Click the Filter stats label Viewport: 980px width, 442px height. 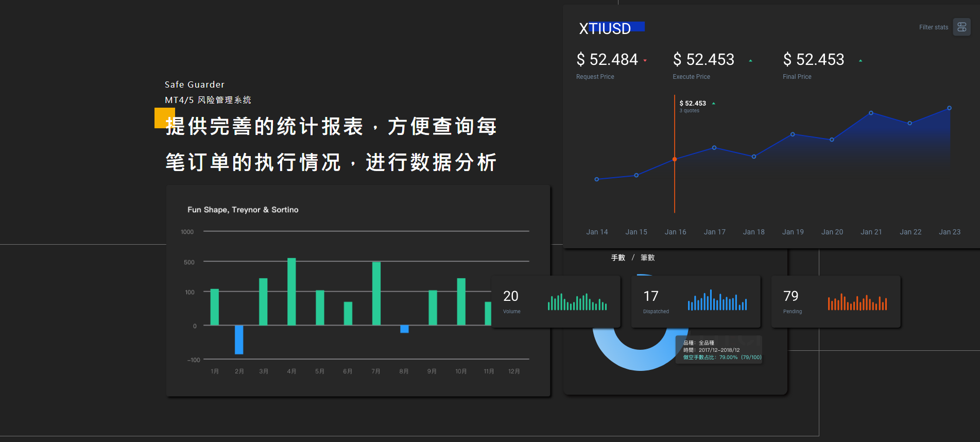(933, 27)
